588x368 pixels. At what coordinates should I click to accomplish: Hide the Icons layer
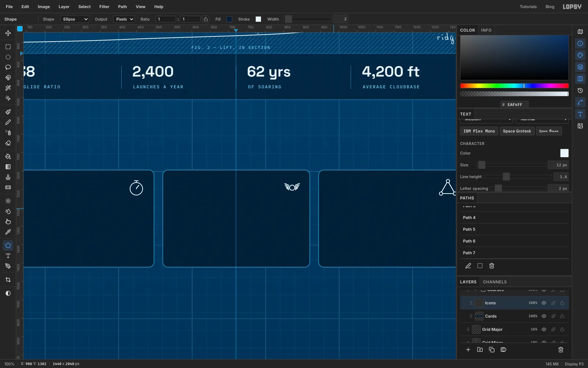click(544, 303)
